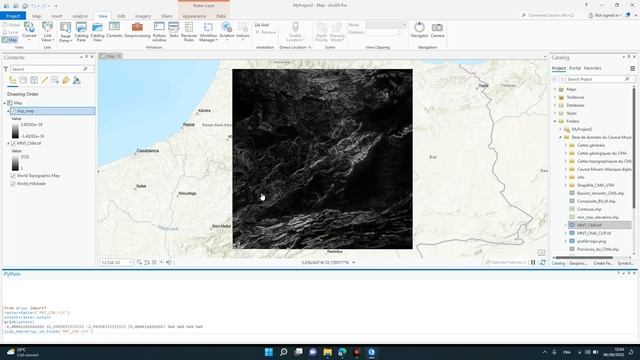Select List By Perspective Imagery icon
Image resolution: width=640 pixels, height=360 pixels.
click(x=76, y=80)
